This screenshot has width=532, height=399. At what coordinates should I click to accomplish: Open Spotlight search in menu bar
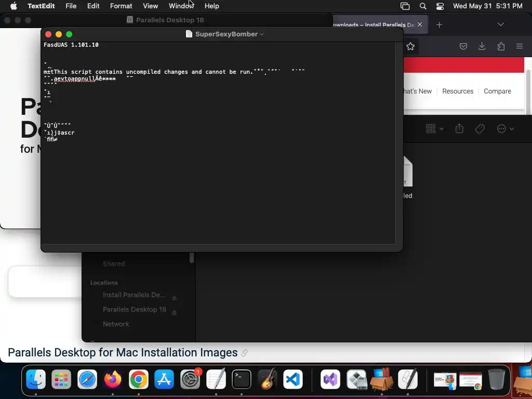pyautogui.click(x=423, y=6)
